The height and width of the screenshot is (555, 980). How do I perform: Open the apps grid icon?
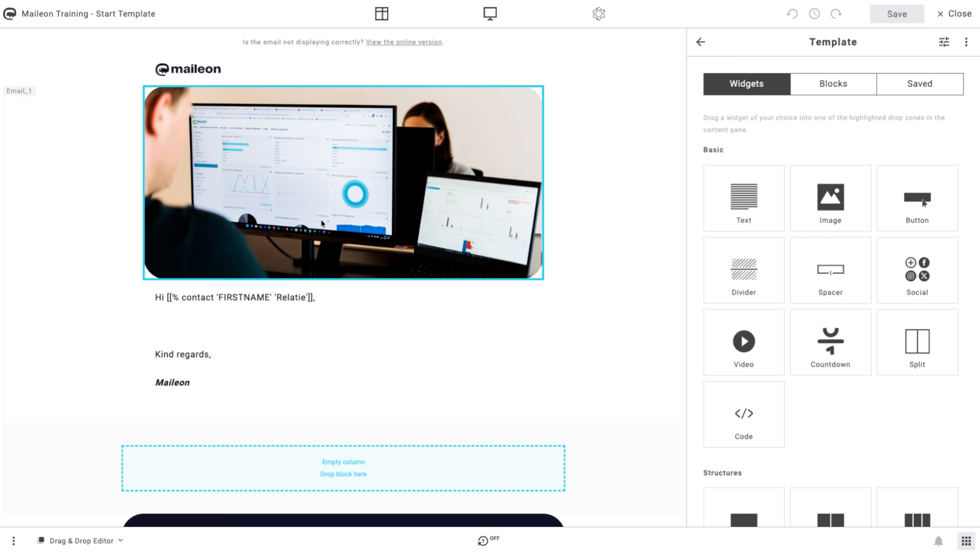pos(966,541)
